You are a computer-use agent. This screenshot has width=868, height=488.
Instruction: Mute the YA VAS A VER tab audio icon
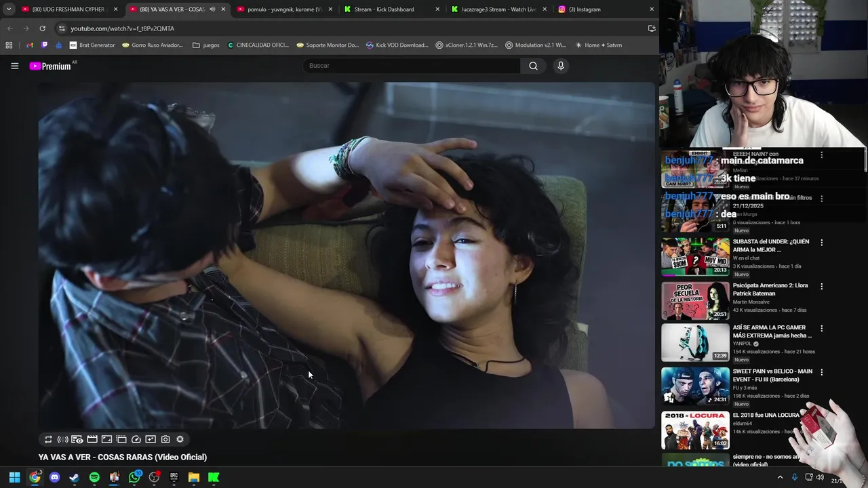tap(212, 9)
